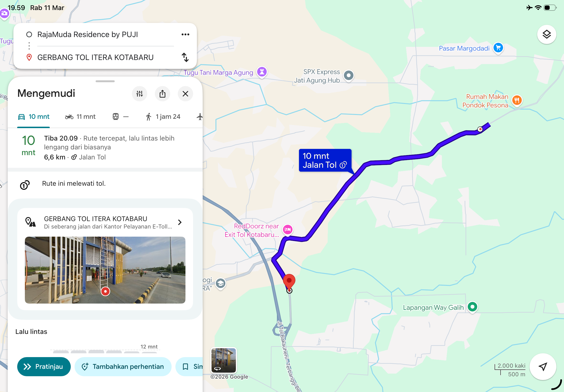Tap RedDoorz hotel pin on map
The width and height of the screenshot is (564, 392).
pos(287,230)
